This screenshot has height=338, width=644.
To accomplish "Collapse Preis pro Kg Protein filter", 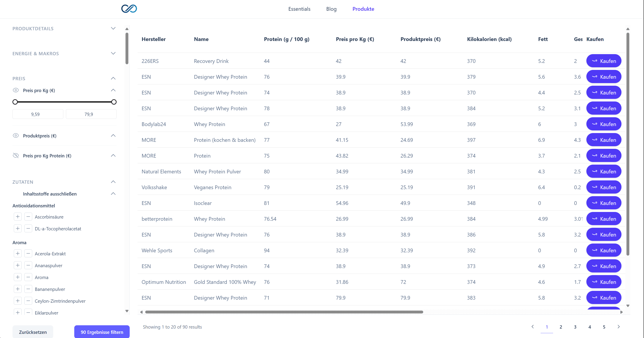I will (x=113, y=155).
